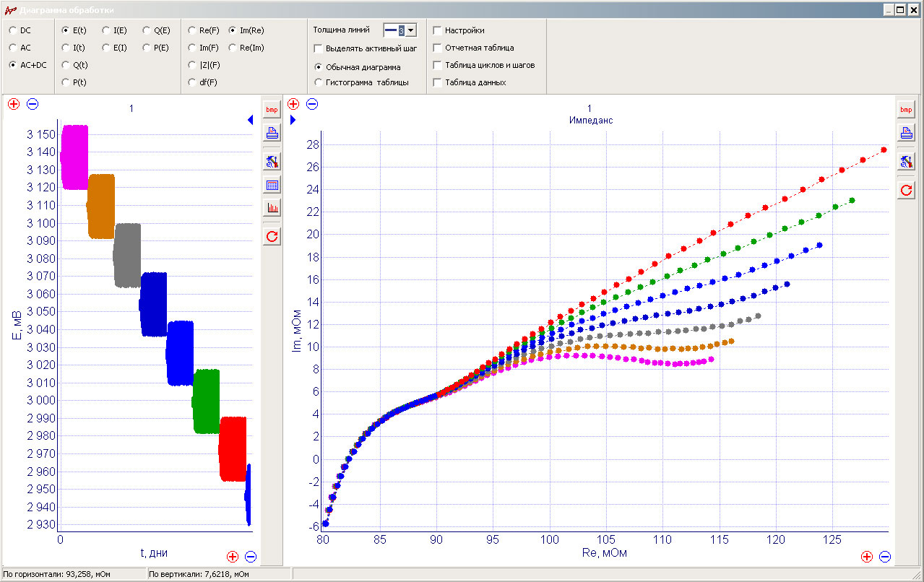
Task: Click the left chart's bmp export icon
Action: tap(272, 110)
